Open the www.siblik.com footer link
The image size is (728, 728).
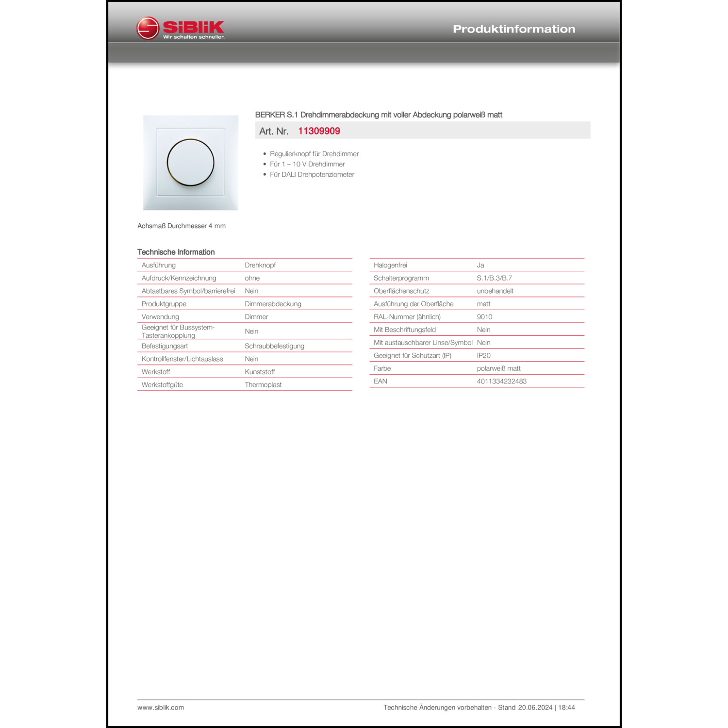161,708
